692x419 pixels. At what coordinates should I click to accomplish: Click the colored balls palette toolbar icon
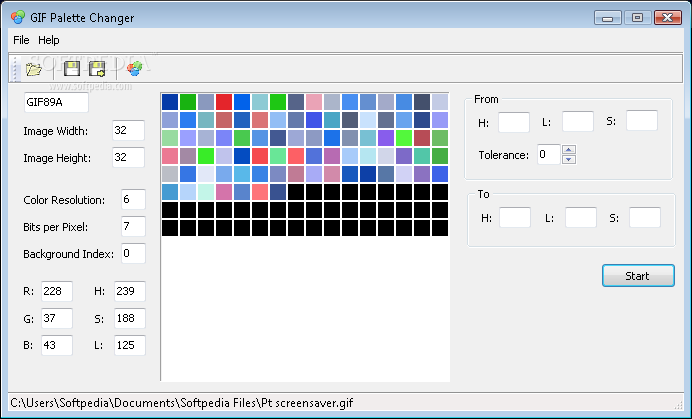point(135,68)
